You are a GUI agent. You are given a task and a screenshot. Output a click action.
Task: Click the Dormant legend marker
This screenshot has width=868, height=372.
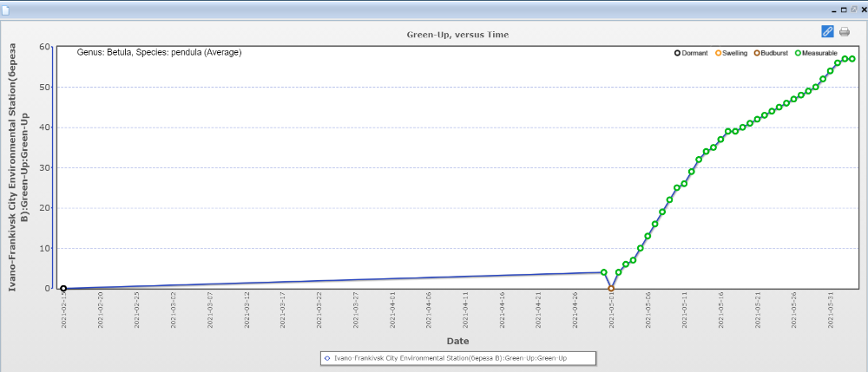coord(678,54)
